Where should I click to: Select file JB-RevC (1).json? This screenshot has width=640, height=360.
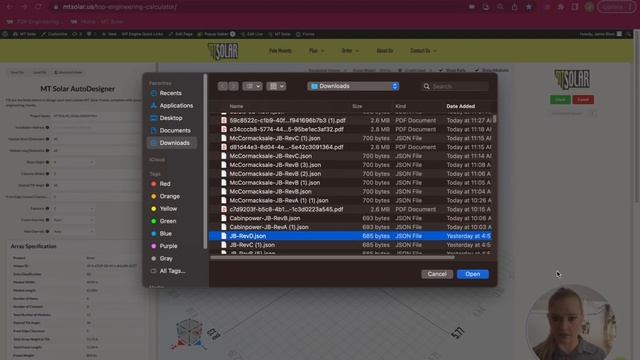coord(351,245)
